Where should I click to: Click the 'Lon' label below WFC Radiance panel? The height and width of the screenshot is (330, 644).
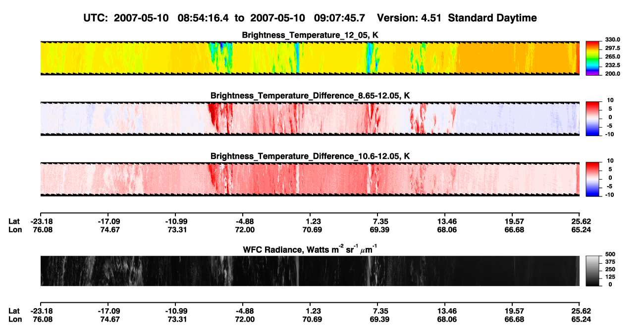pyautogui.click(x=15, y=319)
